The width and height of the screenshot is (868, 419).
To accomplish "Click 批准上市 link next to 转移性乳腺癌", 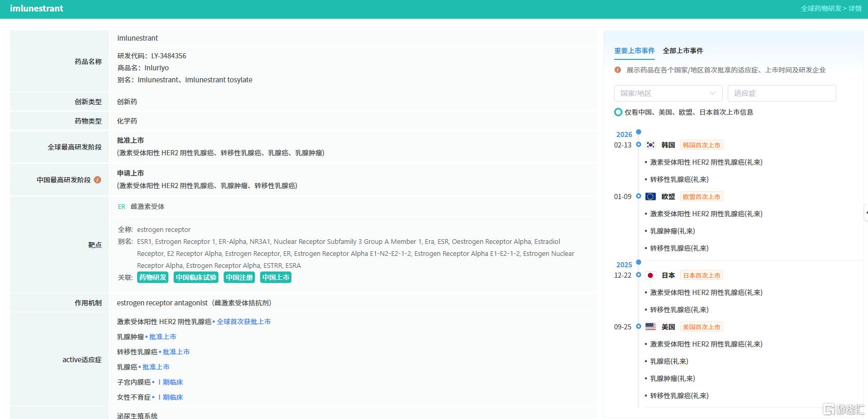I will point(176,352).
